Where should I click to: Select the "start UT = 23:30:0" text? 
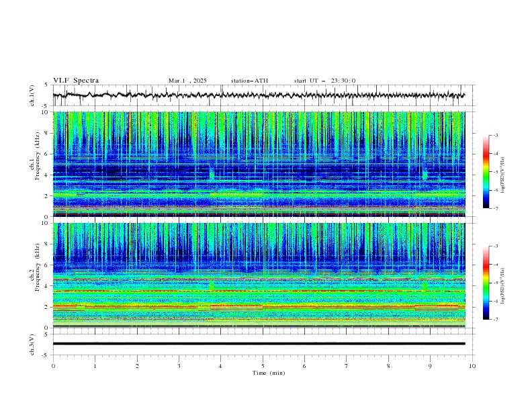pyautogui.click(x=324, y=81)
